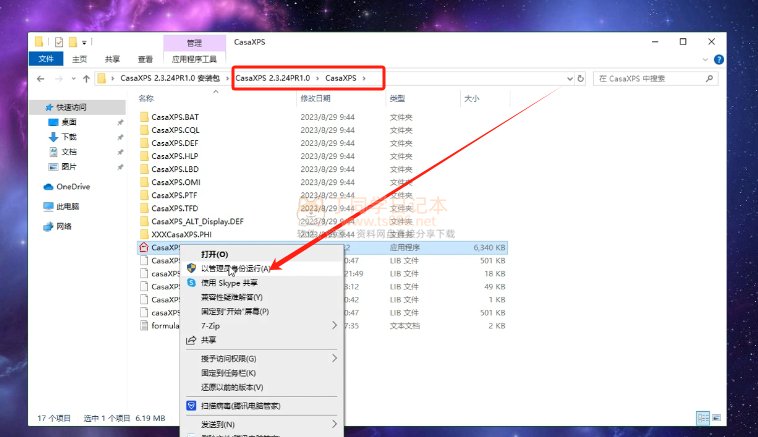Select the 管理 contextual tab
758x437 pixels.
[194, 43]
